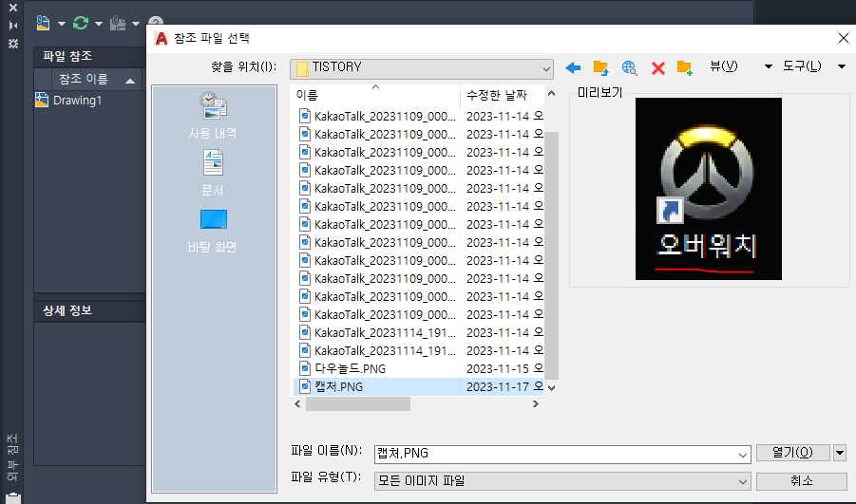Click the file icon next to 캡처.PNG
The height and width of the screenshot is (504, 856).
(305, 386)
